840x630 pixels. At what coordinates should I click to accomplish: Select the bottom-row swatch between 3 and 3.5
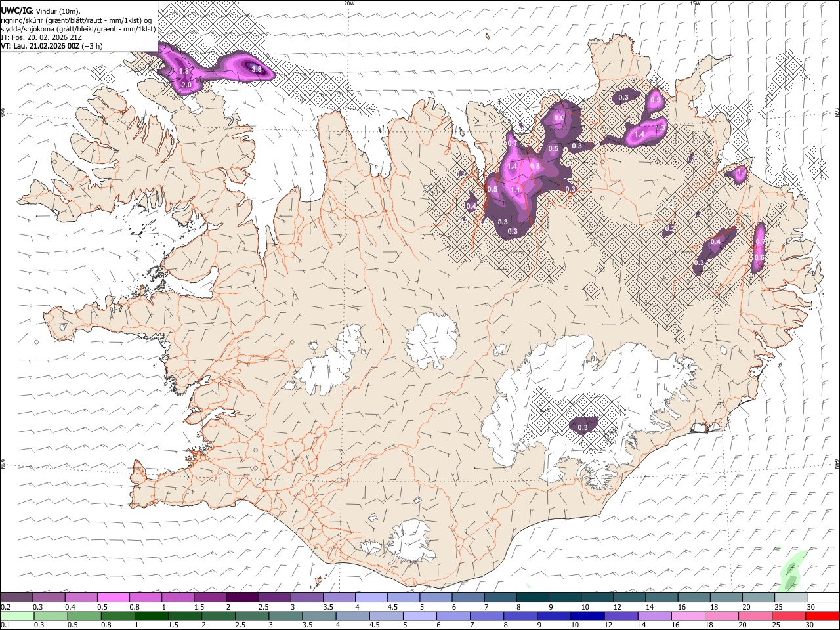286,616
